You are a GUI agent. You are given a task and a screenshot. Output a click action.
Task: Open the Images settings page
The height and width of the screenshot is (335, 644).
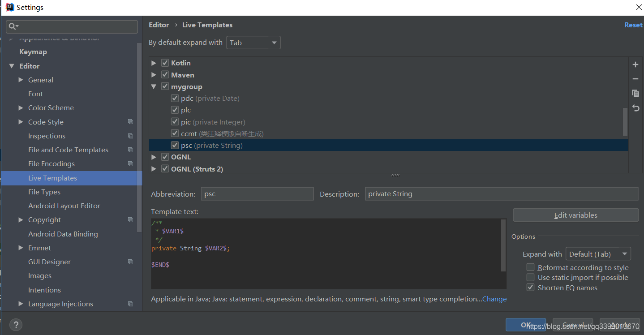pyautogui.click(x=40, y=276)
